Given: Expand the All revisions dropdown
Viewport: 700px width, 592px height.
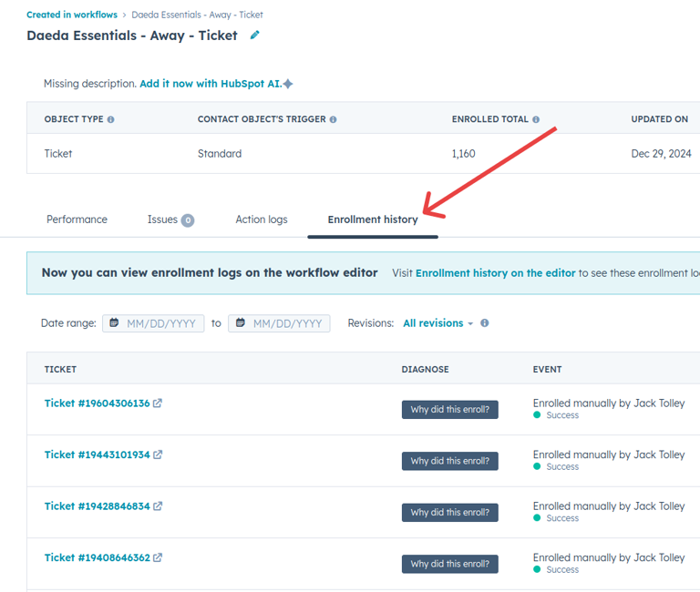Looking at the screenshot, I should (437, 323).
